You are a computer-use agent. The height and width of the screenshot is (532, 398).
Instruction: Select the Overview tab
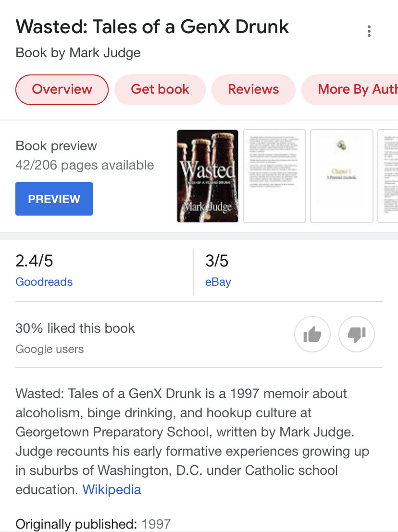coord(62,89)
